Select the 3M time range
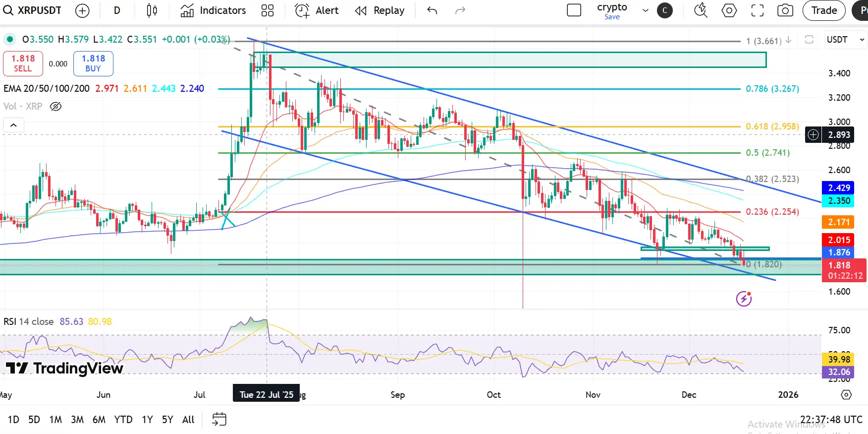This screenshot has height=434, width=868. tap(77, 420)
